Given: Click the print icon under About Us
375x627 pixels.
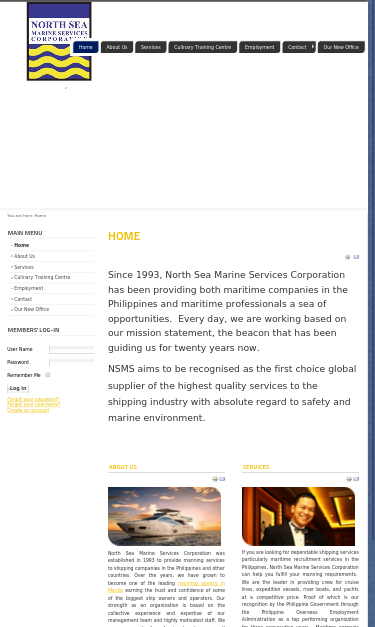Looking at the screenshot, I should [x=215, y=479].
